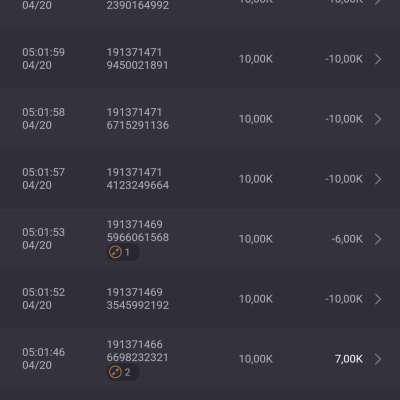This screenshot has height=400, width=400.
Task: Open details chevron for 05:01:59 transaction
Action: (x=378, y=59)
